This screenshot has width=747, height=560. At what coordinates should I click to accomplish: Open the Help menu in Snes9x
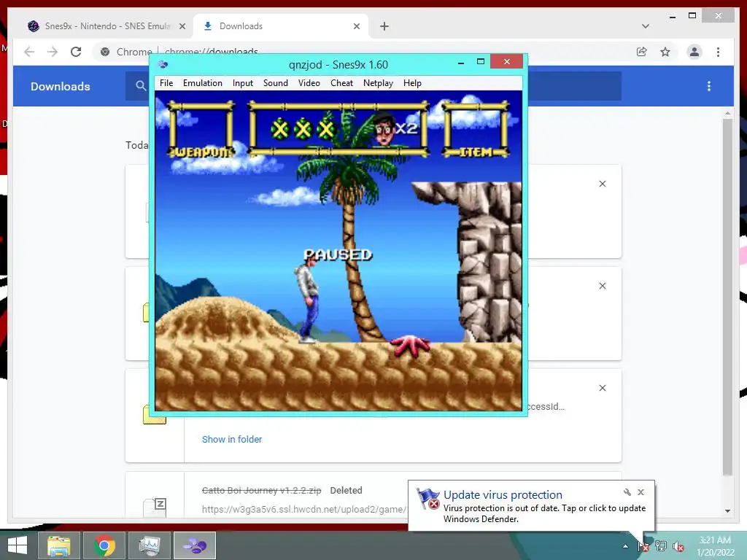(x=412, y=83)
